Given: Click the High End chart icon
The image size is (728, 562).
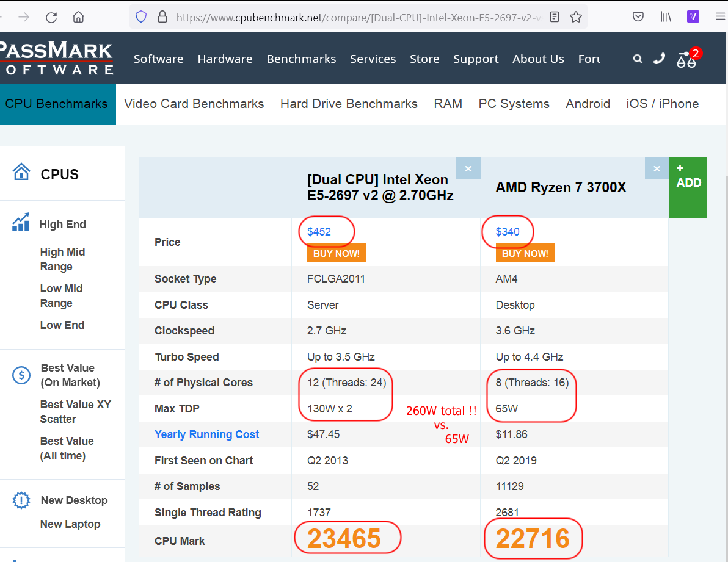Looking at the screenshot, I should click(21, 222).
